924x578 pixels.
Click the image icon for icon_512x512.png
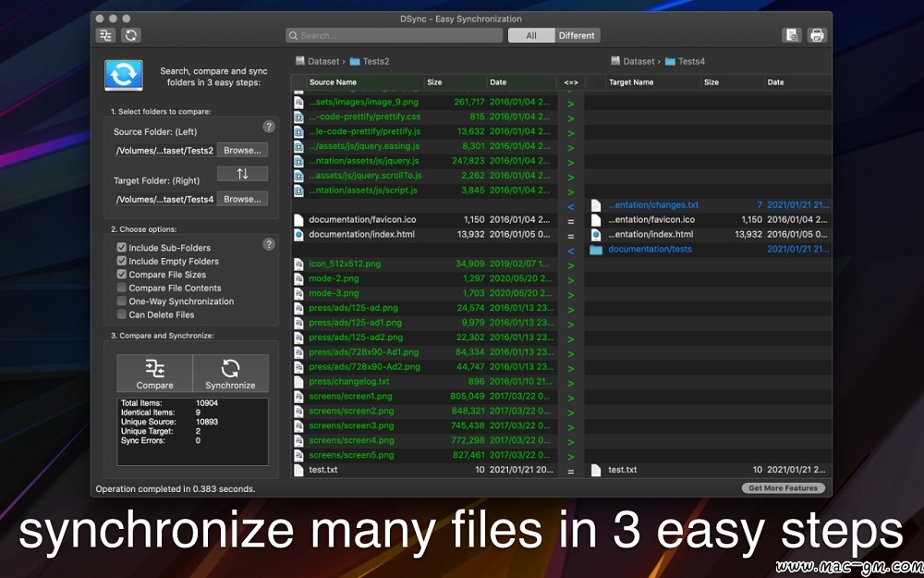tap(298, 264)
